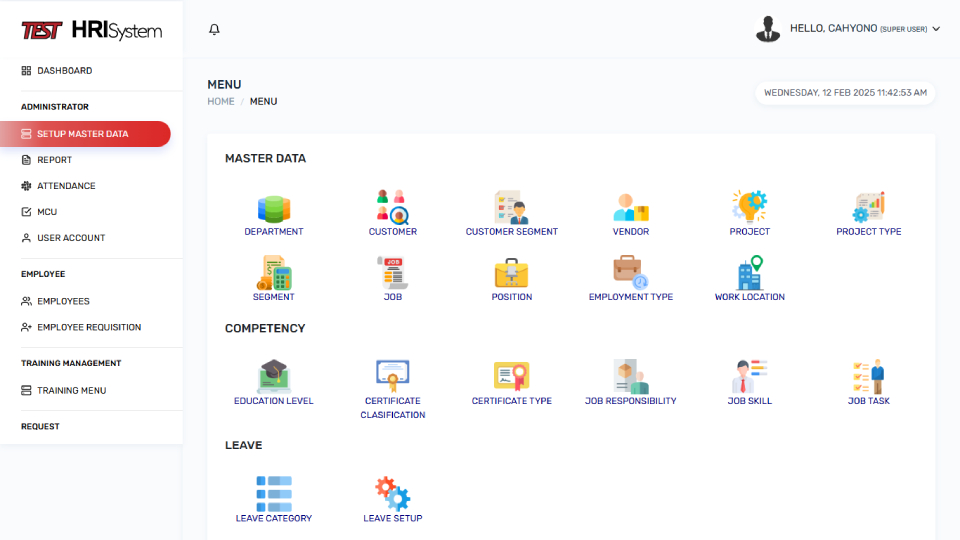Open the Work Location icon
The image size is (960, 540).
[749, 274]
